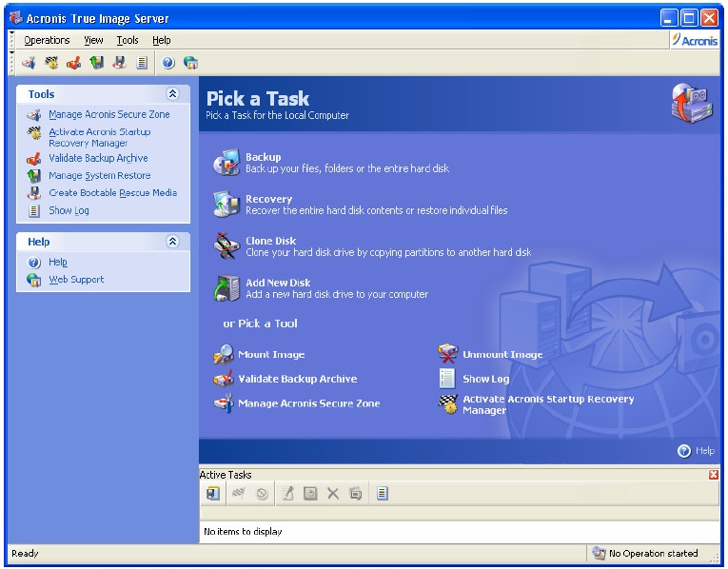This screenshot has width=728, height=569.
Task: Open the Clone Disk task icon
Action: [x=226, y=246]
